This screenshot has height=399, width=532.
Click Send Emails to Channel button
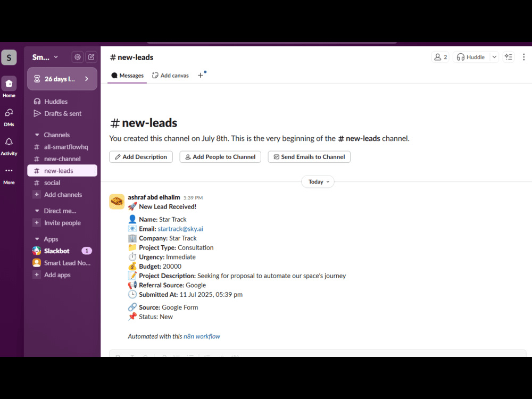coord(309,157)
